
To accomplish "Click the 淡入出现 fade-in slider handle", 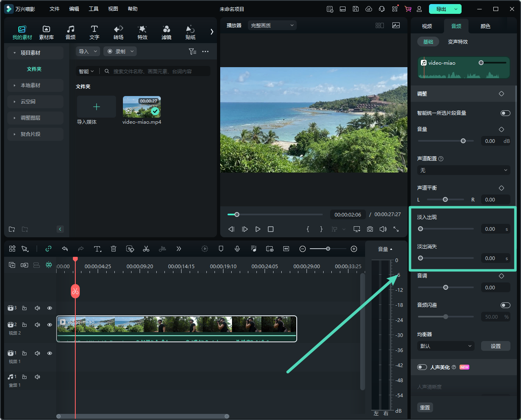I will [x=420, y=229].
